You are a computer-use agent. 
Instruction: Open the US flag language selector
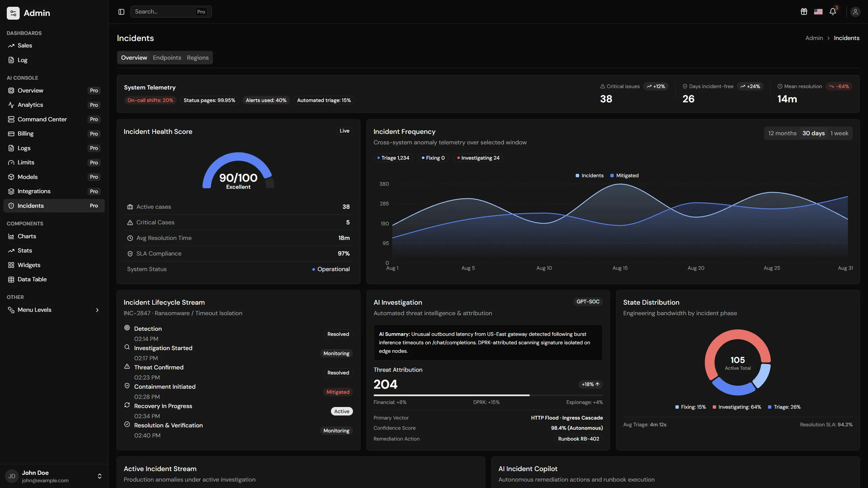[x=818, y=12]
